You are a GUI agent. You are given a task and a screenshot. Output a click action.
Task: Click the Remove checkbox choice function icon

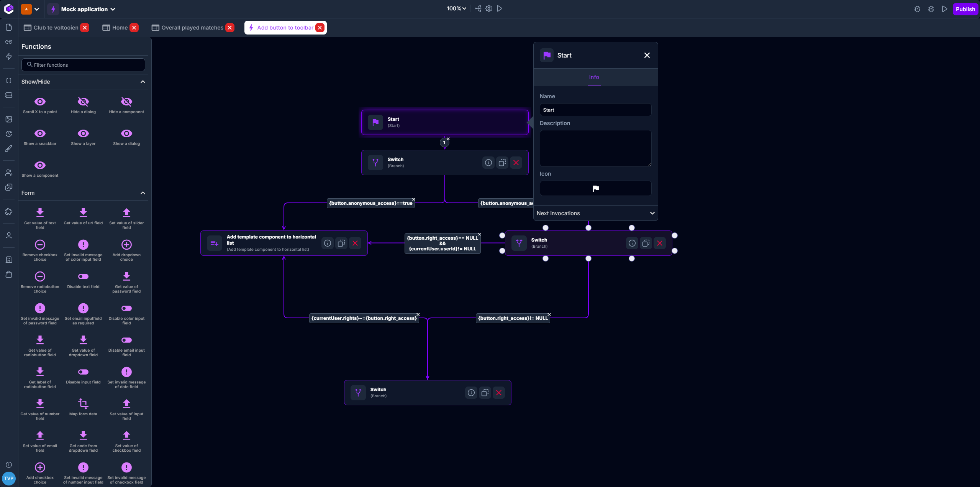(x=40, y=245)
